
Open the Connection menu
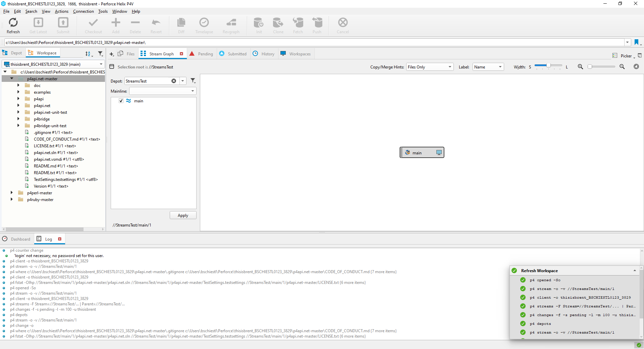[x=84, y=11]
